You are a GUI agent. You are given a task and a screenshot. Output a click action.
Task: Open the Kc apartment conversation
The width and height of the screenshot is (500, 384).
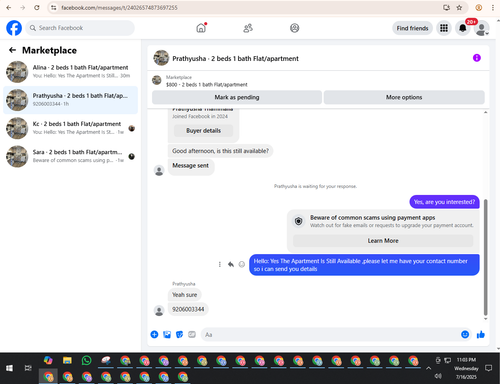[x=70, y=128]
